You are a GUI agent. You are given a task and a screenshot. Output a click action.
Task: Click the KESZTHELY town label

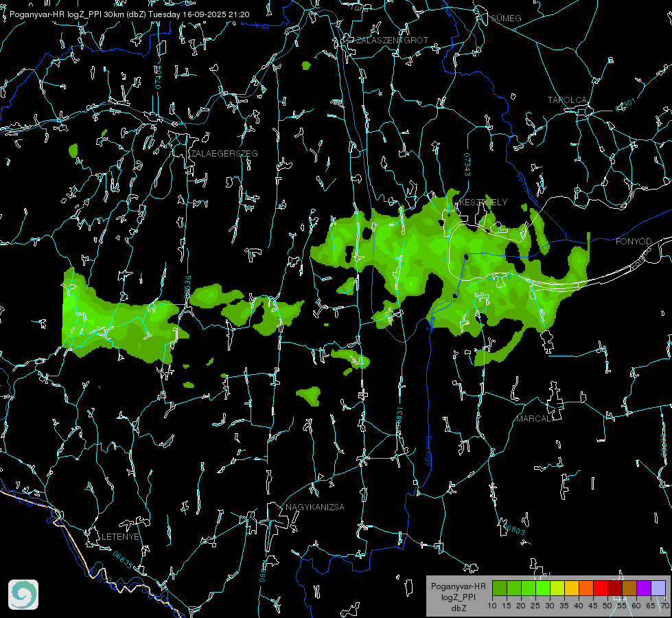[x=483, y=203]
